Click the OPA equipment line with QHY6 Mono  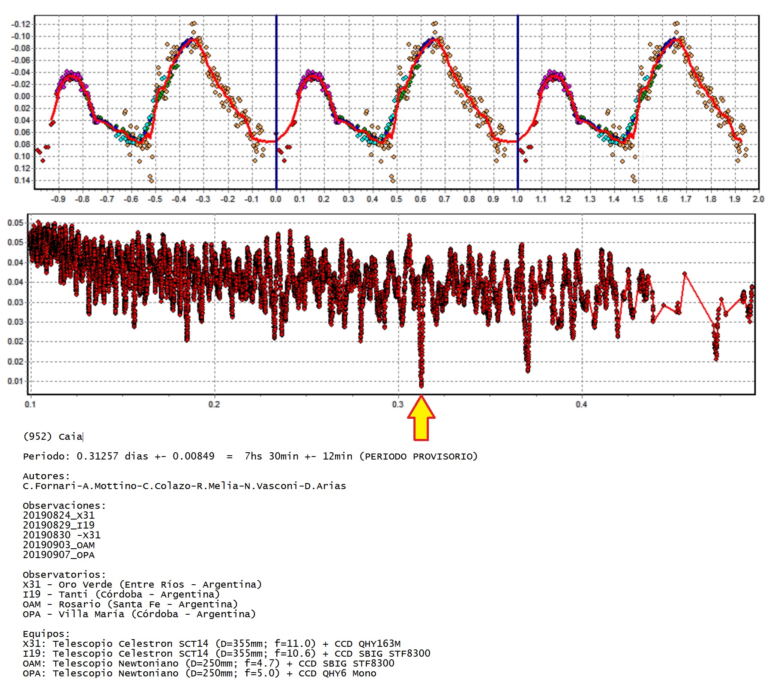199,673
